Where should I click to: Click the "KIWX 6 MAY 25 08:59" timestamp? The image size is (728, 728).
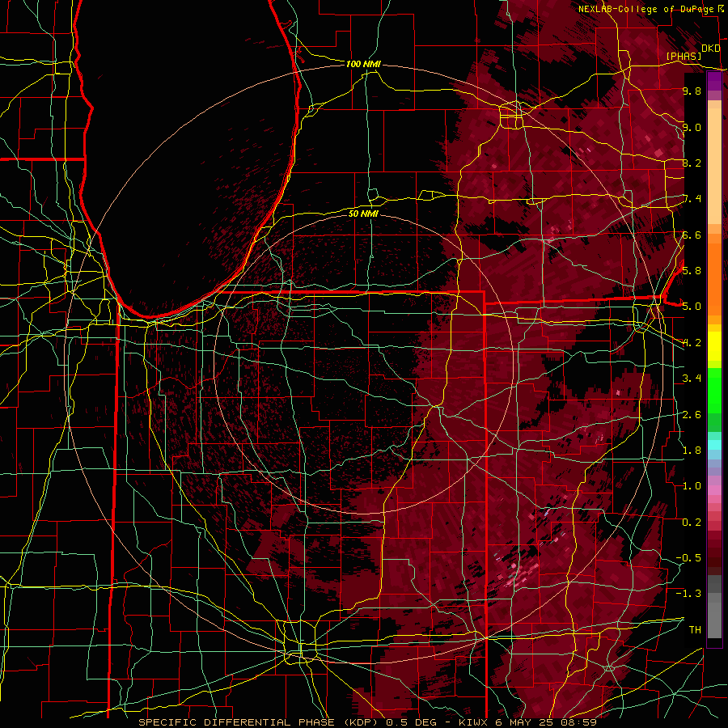click(x=527, y=722)
